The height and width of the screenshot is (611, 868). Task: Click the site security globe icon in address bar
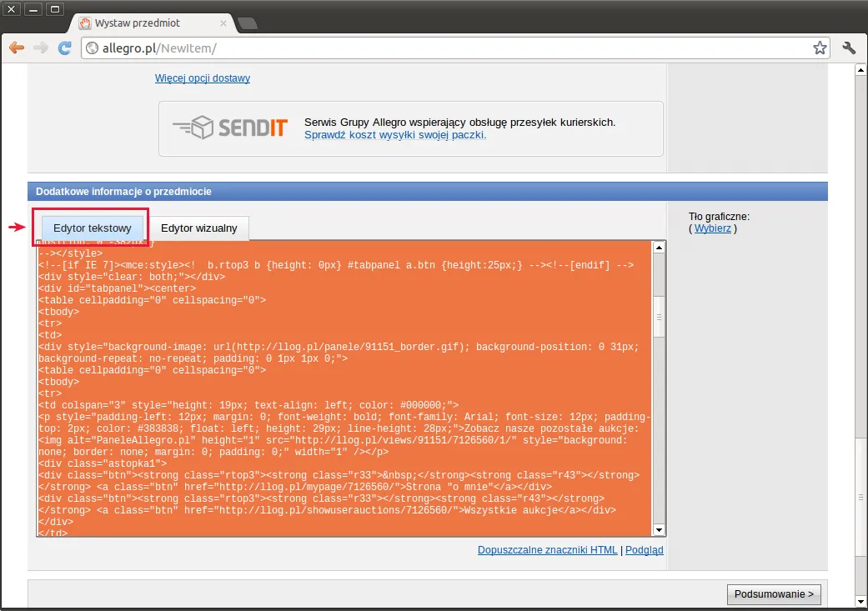click(91, 48)
